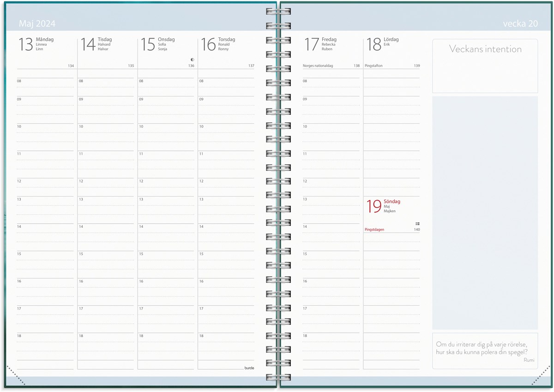Click the burde logo under Thursday column
The height and width of the screenshot is (392, 554).
click(x=249, y=368)
